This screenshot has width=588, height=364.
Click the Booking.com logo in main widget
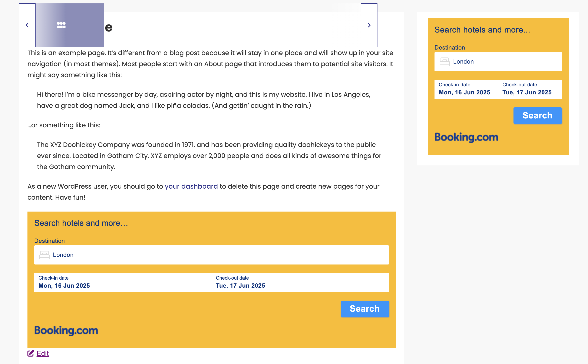(66, 331)
